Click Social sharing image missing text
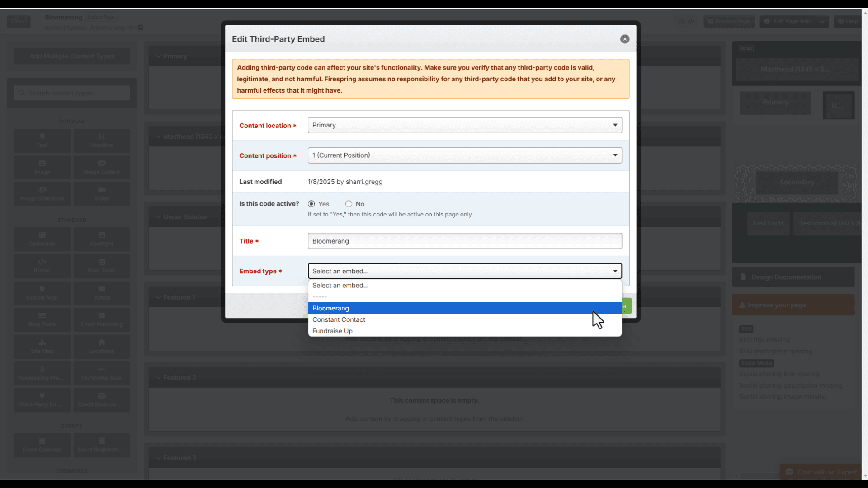 [x=783, y=397]
